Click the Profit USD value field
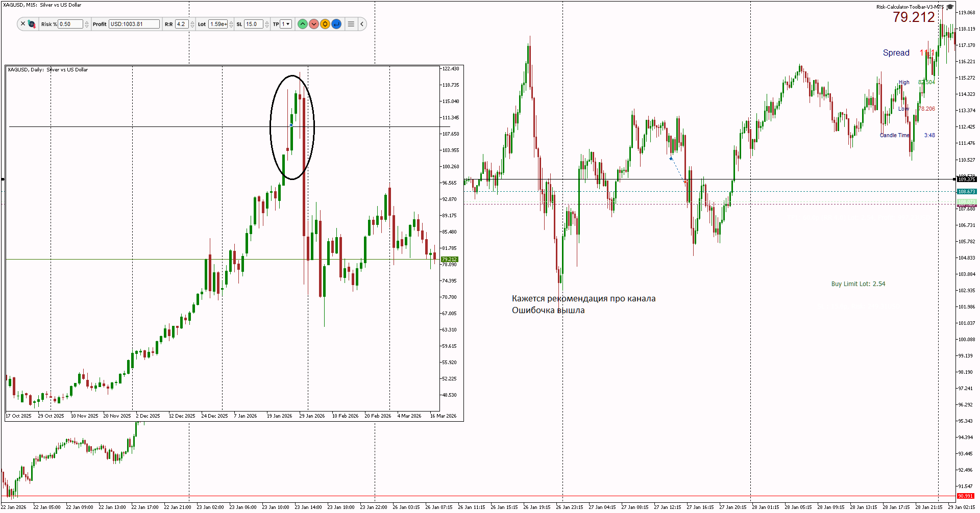Screen dimensions: 980x513 point(134,24)
